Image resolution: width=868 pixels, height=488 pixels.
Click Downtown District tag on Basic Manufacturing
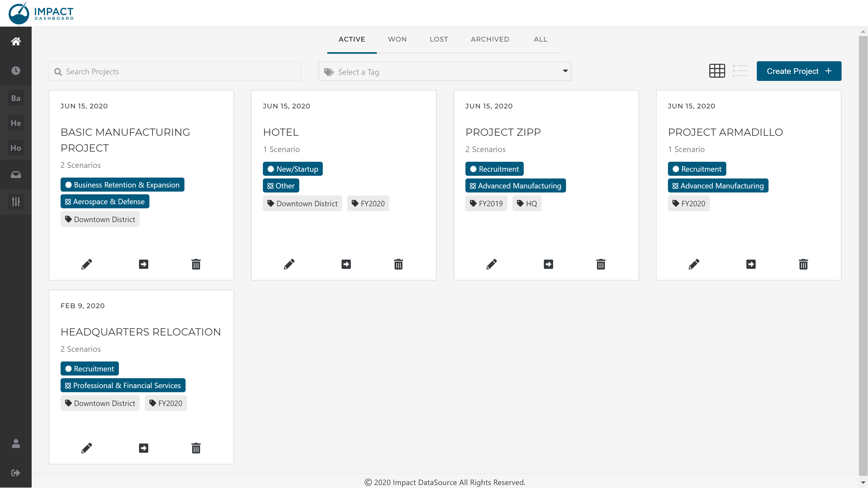tap(100, 219)
